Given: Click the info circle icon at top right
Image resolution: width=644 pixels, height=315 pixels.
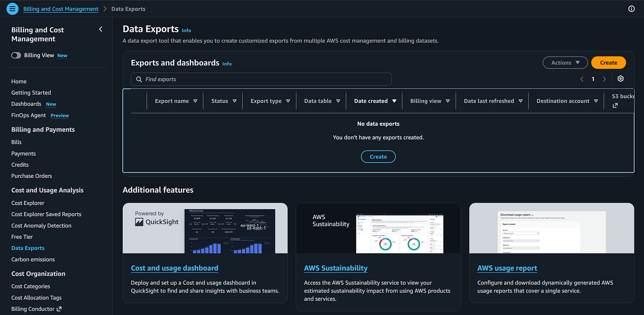Looking at the screenshot, I should [x=631, y=9].
